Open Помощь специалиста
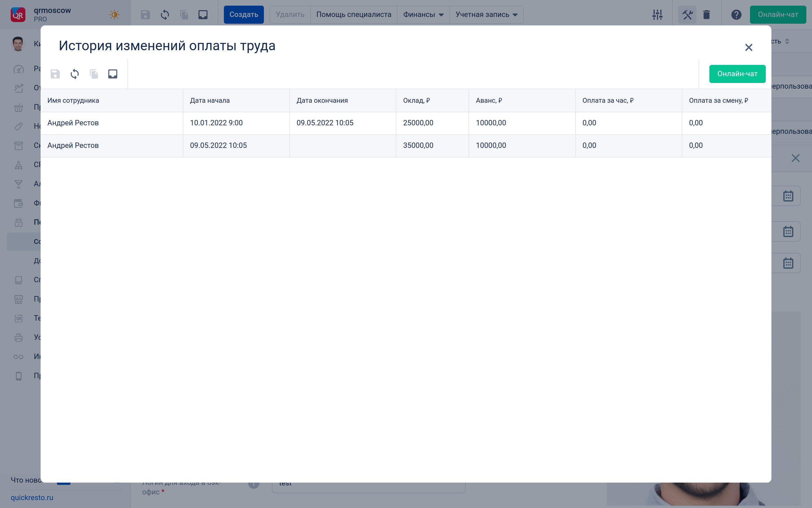This screenshot has height=508, width=812. pos(354,14)
